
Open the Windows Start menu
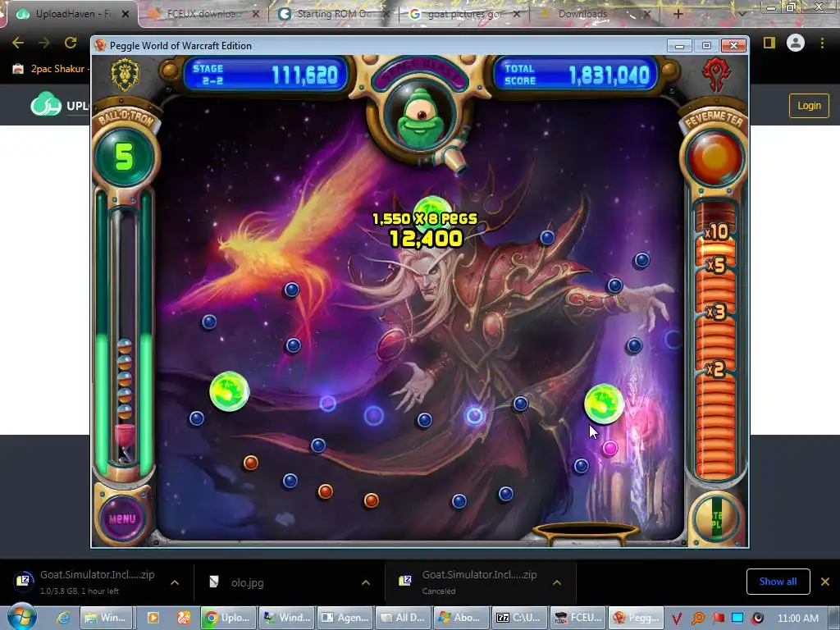tap(21, 617)
